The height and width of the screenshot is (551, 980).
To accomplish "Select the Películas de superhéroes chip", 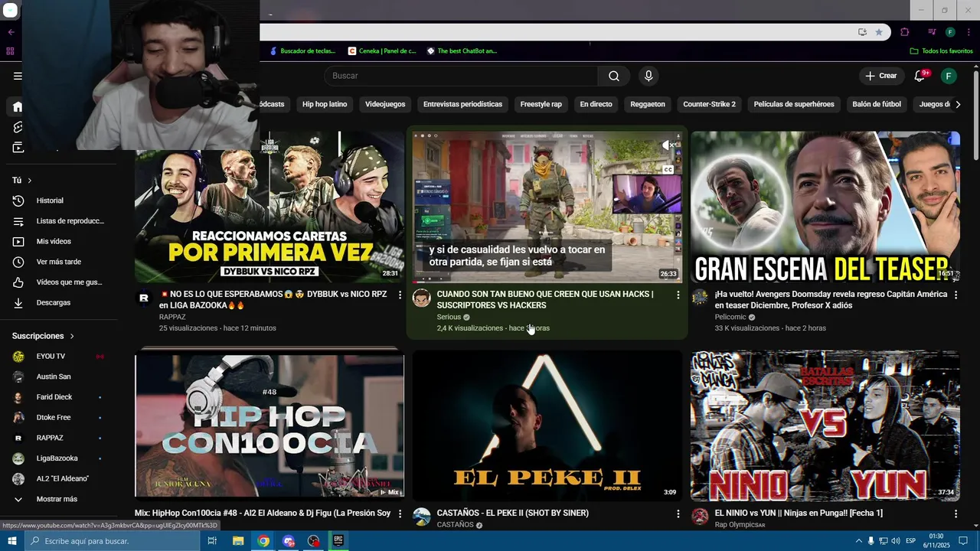I will coord(794,104).
